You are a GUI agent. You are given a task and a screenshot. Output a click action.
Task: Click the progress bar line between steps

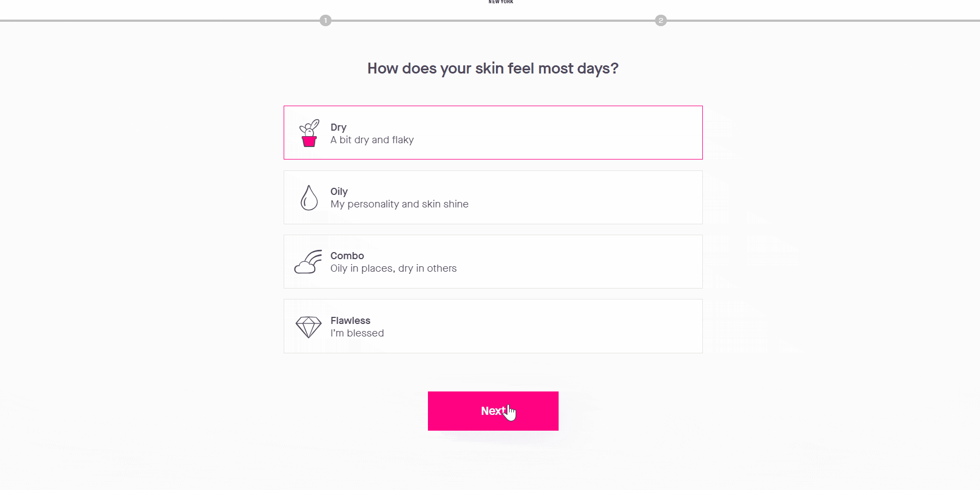pos(493,21)
